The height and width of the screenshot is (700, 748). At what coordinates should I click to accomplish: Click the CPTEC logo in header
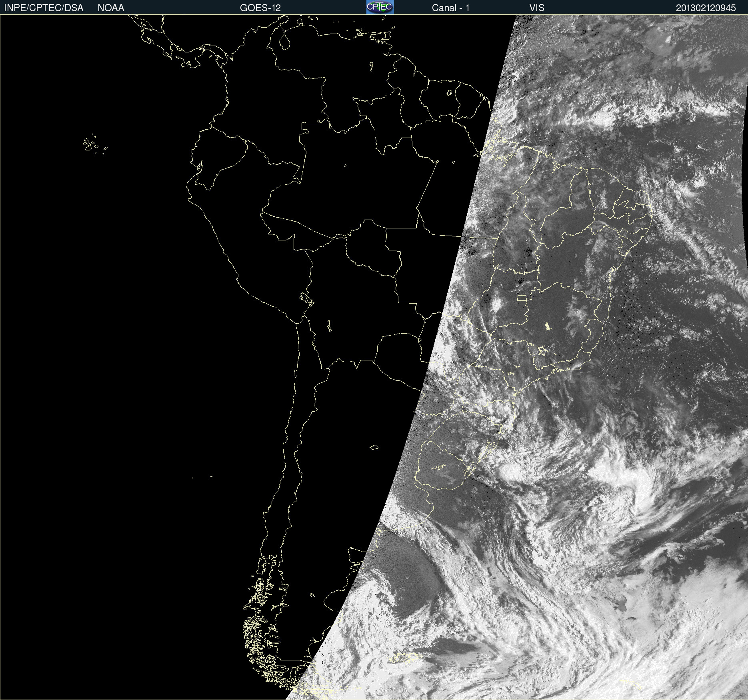380,7
